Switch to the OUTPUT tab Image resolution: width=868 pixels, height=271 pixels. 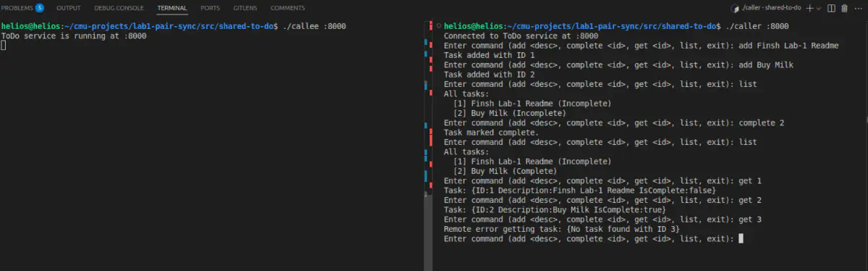(69, 8)
